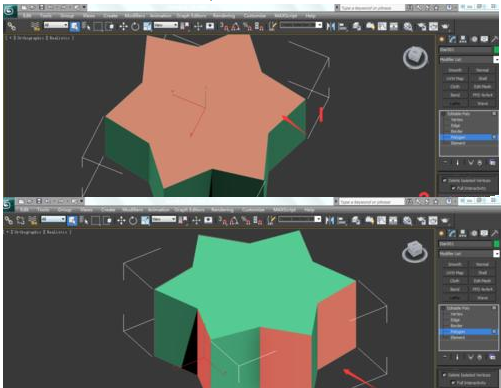
Task: Click UVW Map modifier button in upper window
Action: click(x=455, y=78)
